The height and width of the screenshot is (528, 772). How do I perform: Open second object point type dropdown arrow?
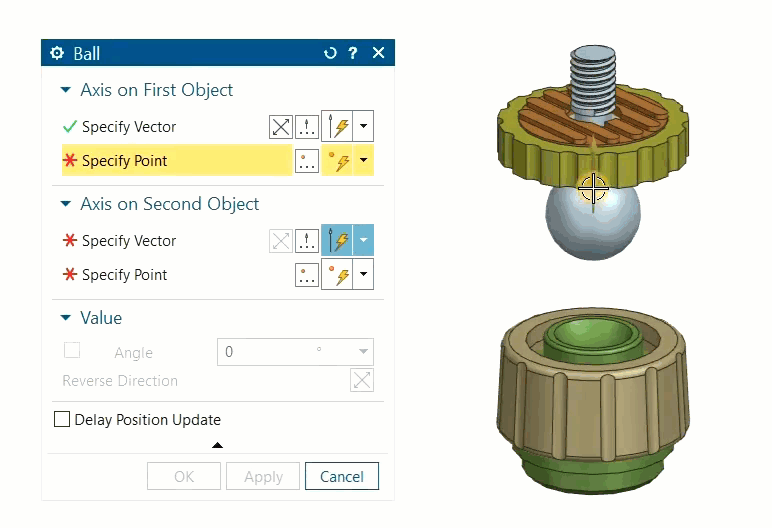pos(364,275)
